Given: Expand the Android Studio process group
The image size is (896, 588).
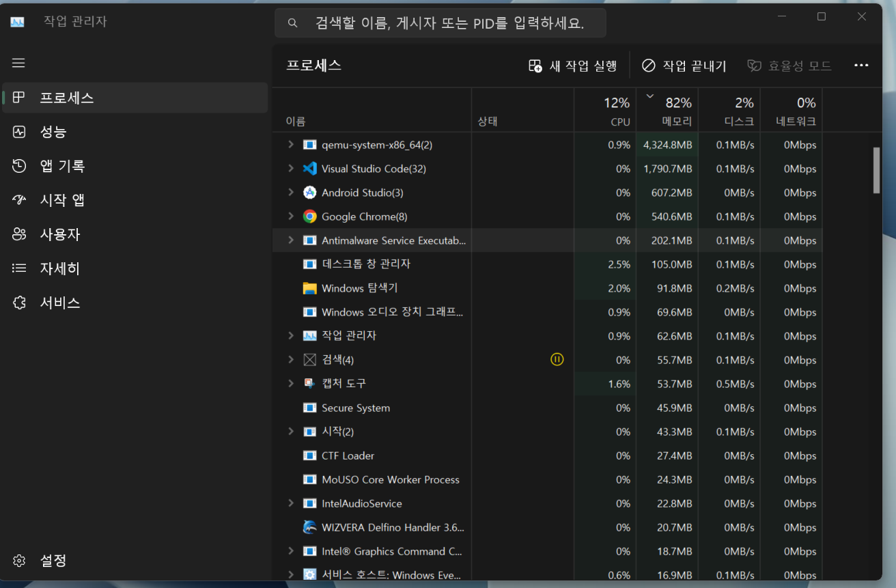Looking at the screenshot, I should 290,193.
